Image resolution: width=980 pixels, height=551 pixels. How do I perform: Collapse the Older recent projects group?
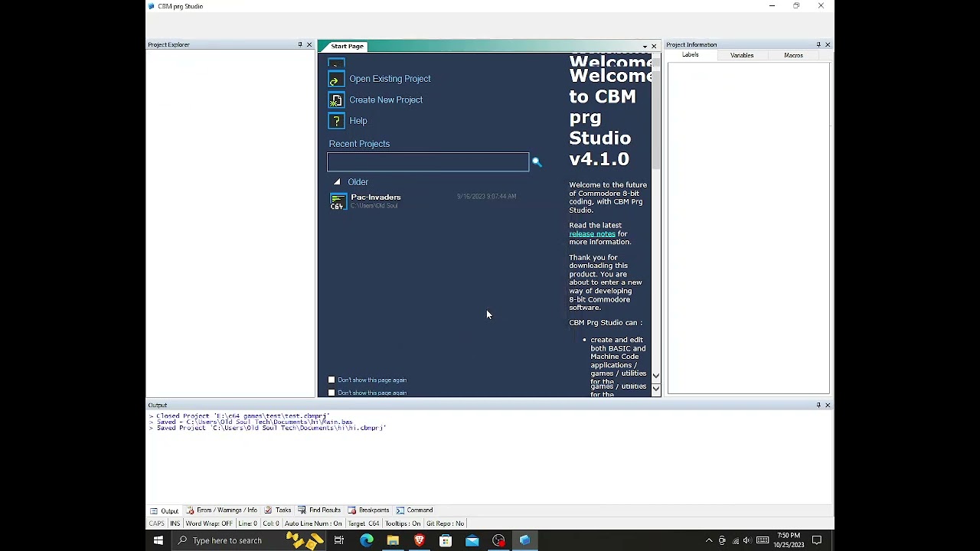(x=337, y=182)
